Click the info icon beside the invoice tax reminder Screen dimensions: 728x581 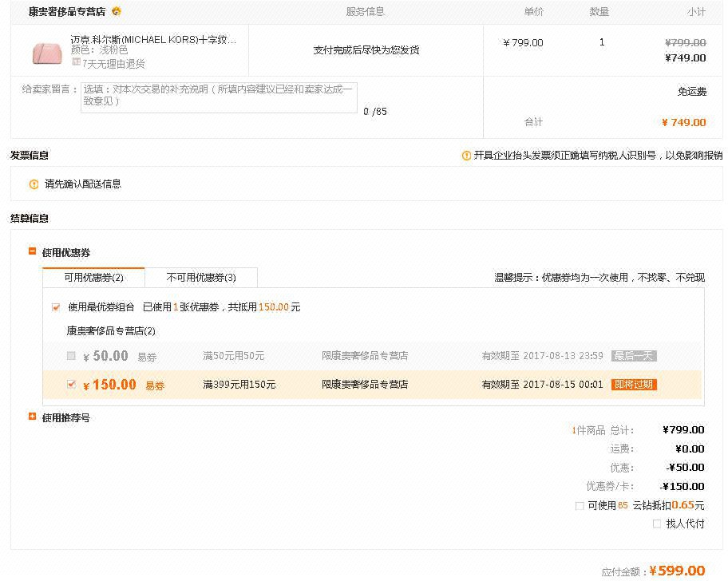tap(466, 155)
